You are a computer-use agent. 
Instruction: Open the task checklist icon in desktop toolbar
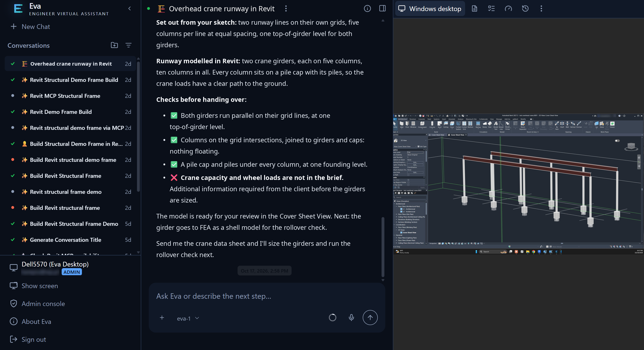coord(491,9)
